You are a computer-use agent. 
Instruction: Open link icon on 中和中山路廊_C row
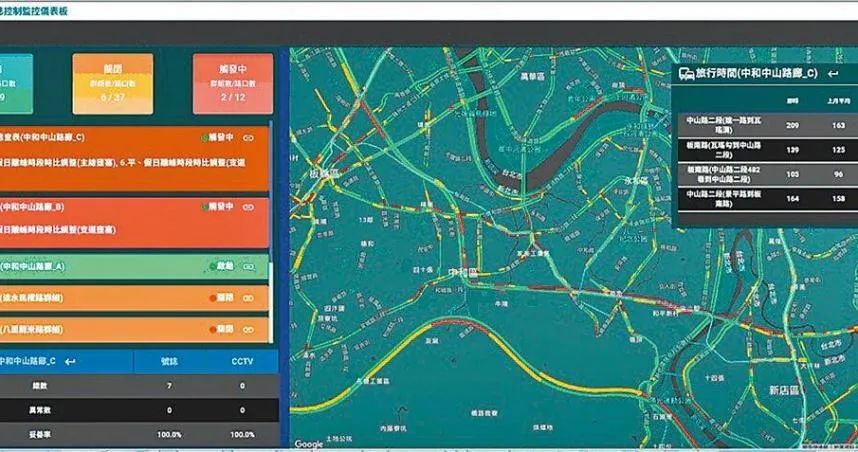coord(248,138)
